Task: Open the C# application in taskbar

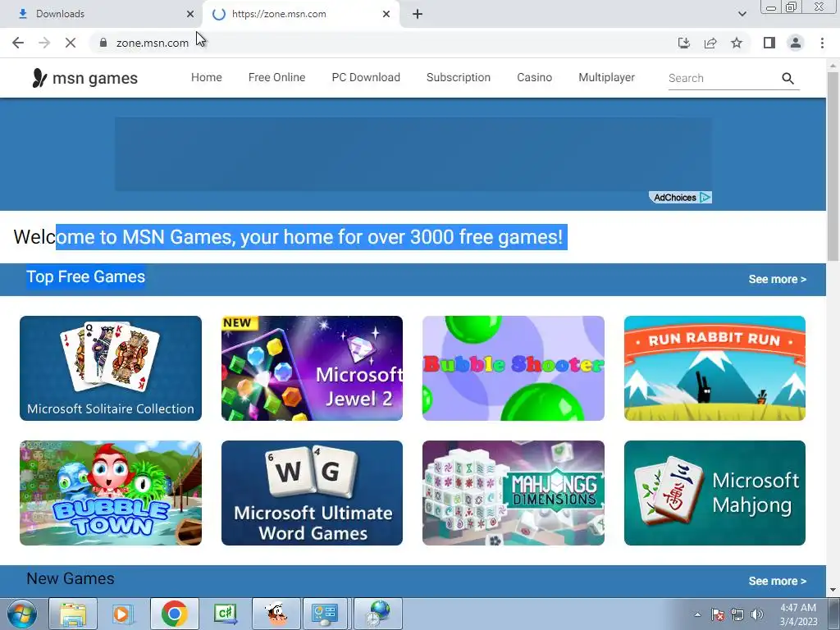Action: click(x=226, y=614)
